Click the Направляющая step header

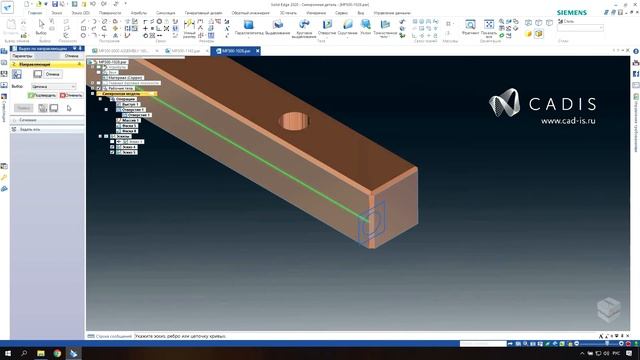(x=47, y=64)
